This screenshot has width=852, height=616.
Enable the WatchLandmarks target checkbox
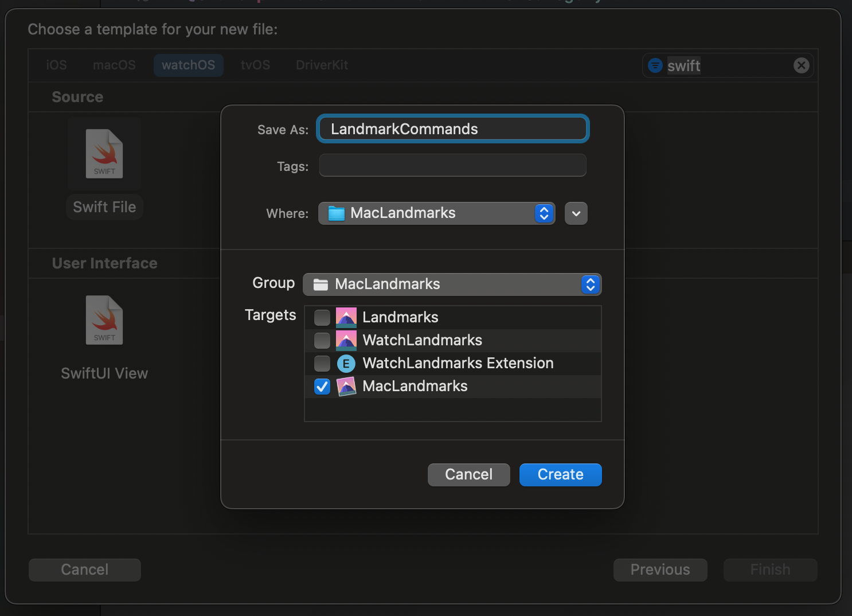322,340
